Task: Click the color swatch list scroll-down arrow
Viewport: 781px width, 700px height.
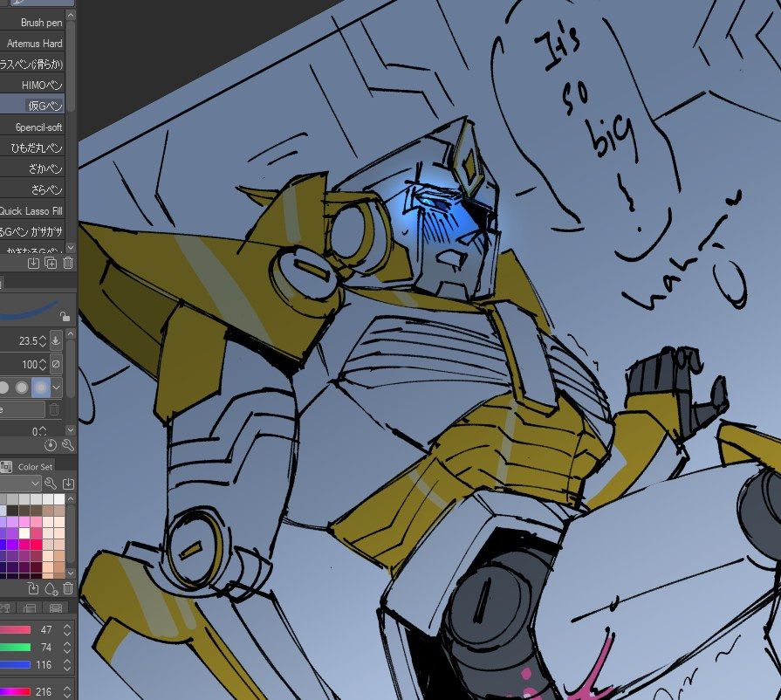Action: (x=71, y=573)
